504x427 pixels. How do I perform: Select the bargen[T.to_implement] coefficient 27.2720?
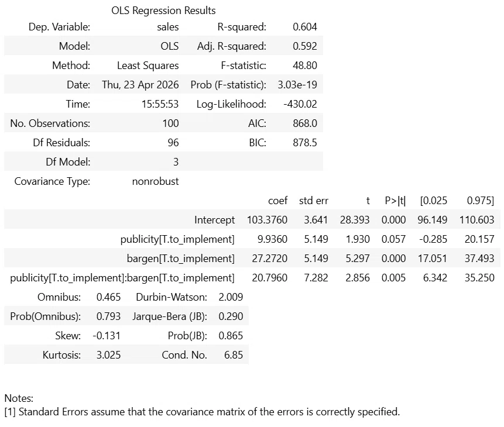click(269, 259)
